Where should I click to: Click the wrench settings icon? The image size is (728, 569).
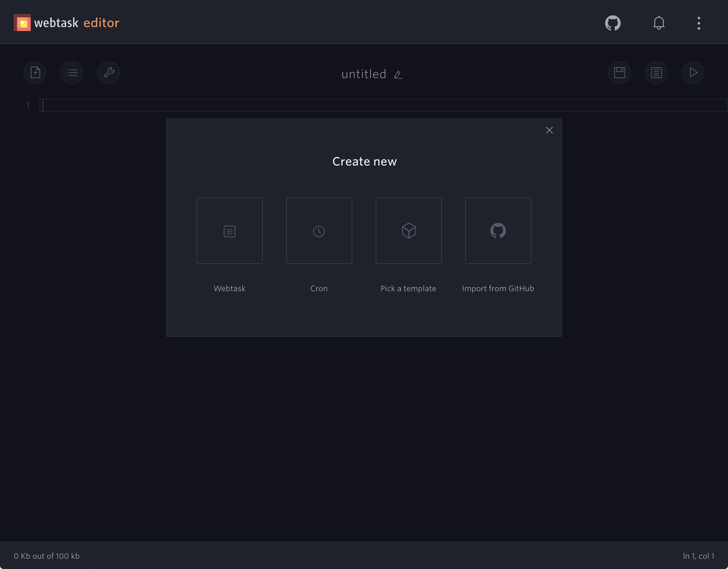pyautogui.click(x=109, y=72)
